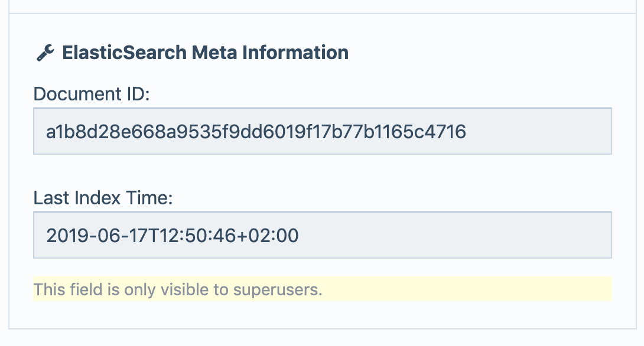Click the Last Index Time label
This screenshot has height=346, width=644.
click(x=103, y=198)
